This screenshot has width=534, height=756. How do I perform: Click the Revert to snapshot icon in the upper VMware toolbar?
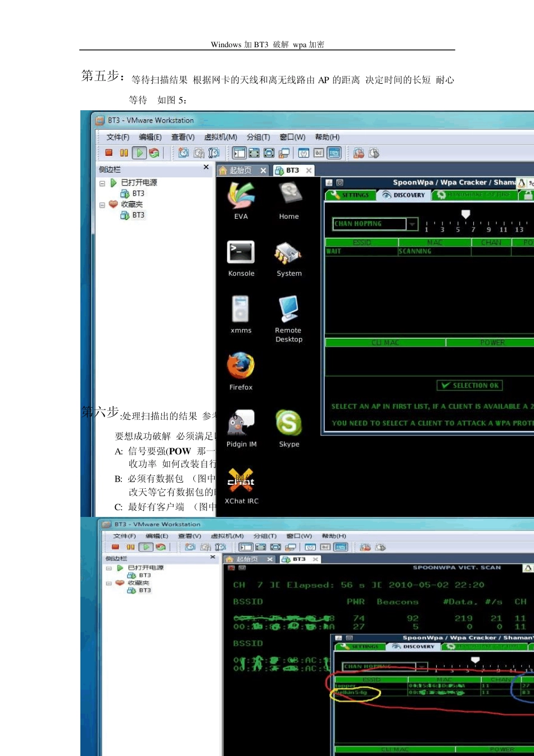tap(199, 152)
